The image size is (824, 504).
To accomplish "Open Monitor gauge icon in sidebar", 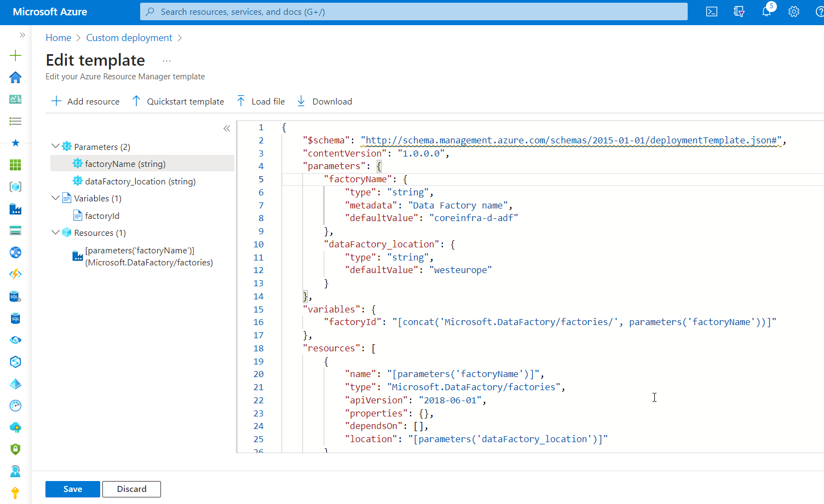I will tap(15, 405).
